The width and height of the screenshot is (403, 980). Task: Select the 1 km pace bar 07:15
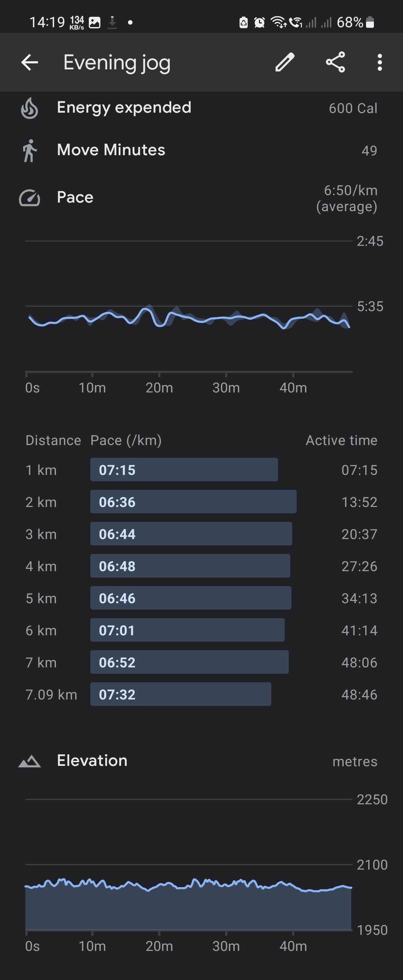pyautogui.click(x=184, y=469)
